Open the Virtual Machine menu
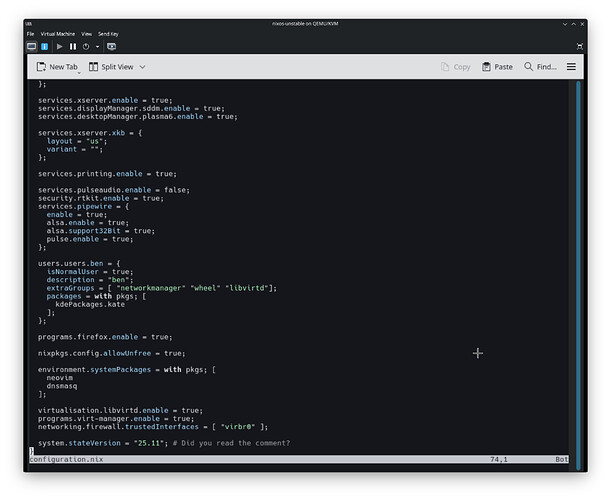The width and height of the screenshot is (611, 500). click(58, 34)
